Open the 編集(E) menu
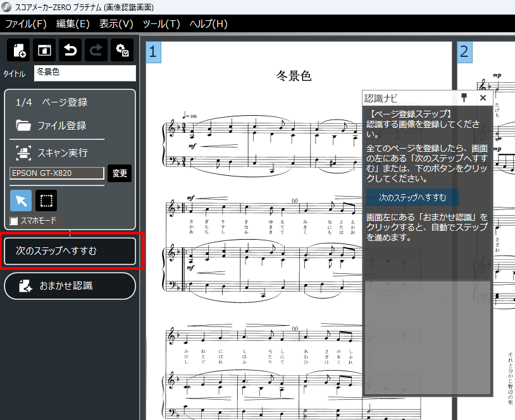This screenshot has width=515, height=420. tap(73, 24)
